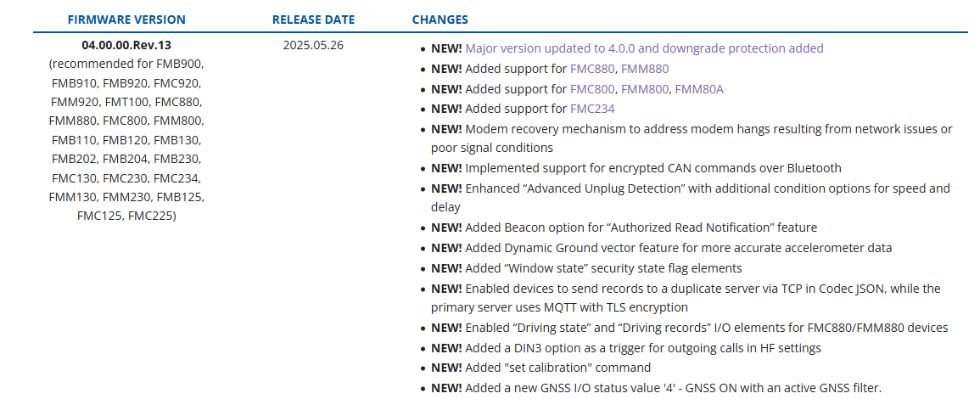Viewport: 980px width, 399px height.
Task: Click the Modem recovery mechanism entry
Action: click(x=692, y=138)
